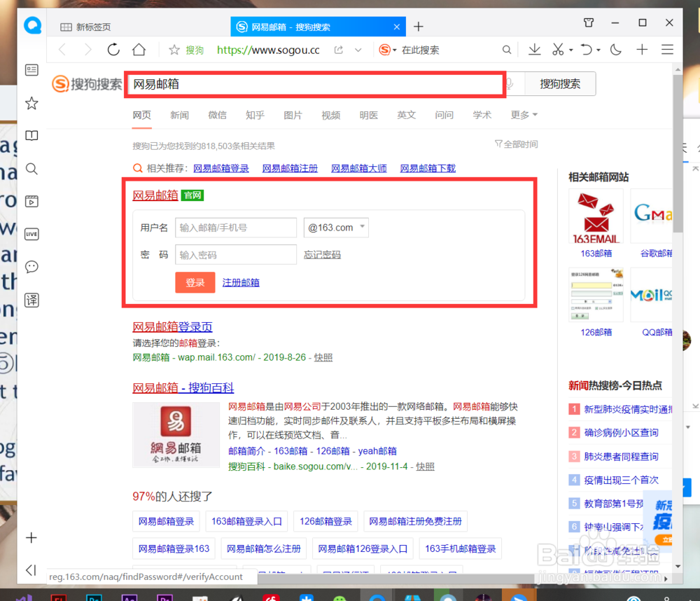Select the 新闻 search tab
Image resolution: width=700 pixels, height=601 pixels.
179,115
